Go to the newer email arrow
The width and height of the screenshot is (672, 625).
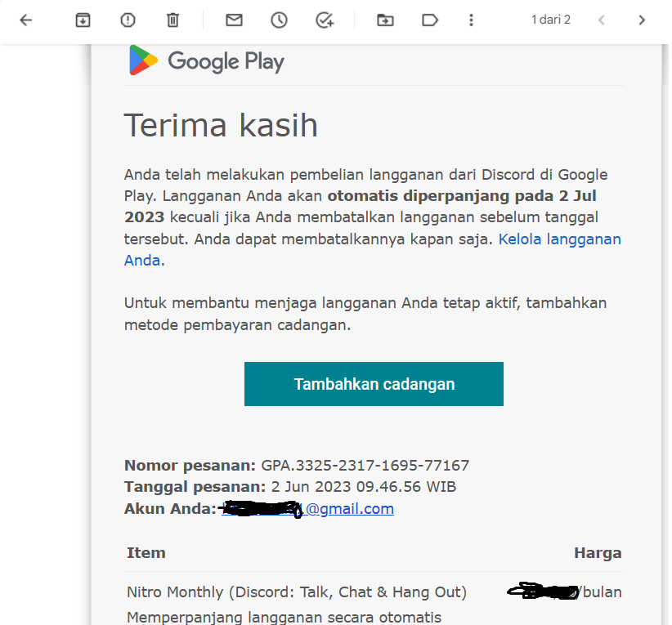click(602, 20)
